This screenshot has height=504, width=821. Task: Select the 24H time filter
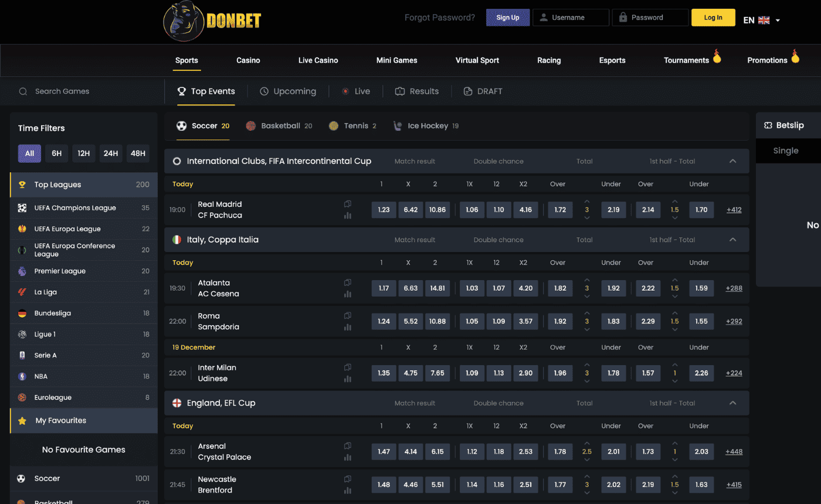[111, 154]
